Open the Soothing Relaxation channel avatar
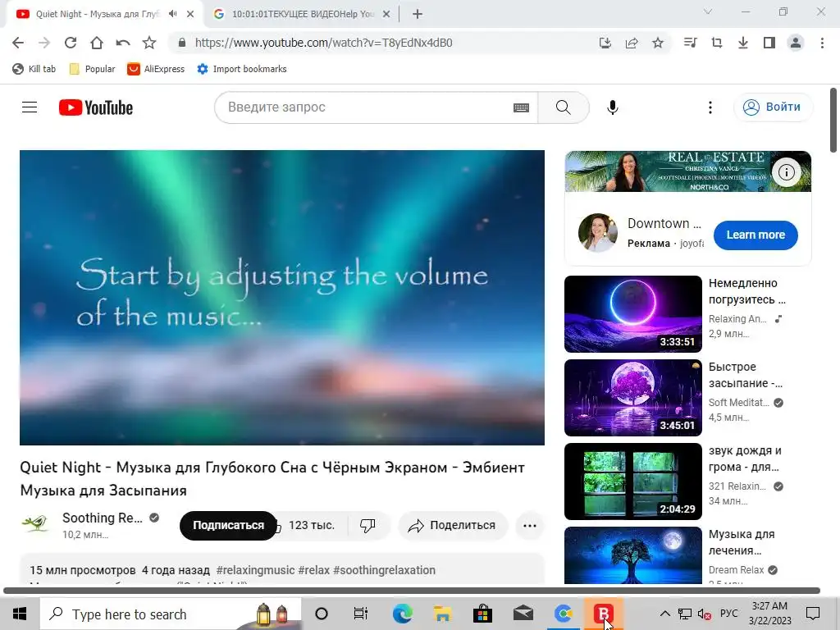The height and width of the screenshot is (630, 840). [x=34, y=523]
